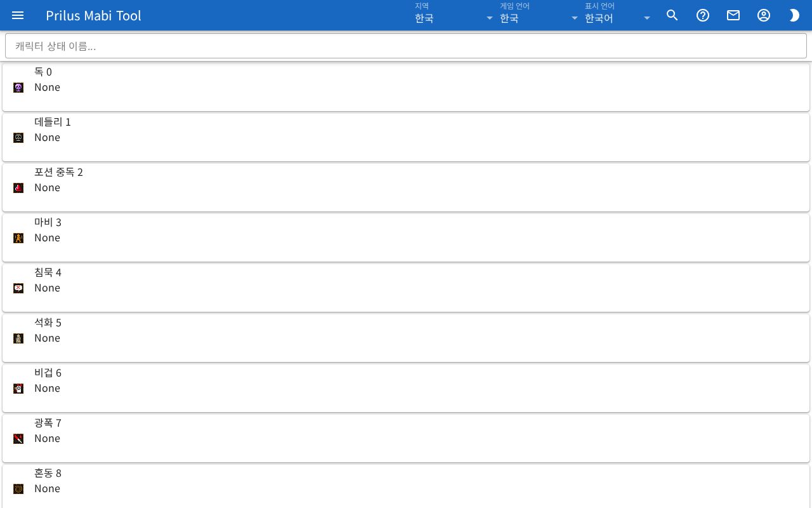The width and height of the screenshot is (812, 508).
Task: Click the 침묵 4 silence icon
Action: click(18, 288)
